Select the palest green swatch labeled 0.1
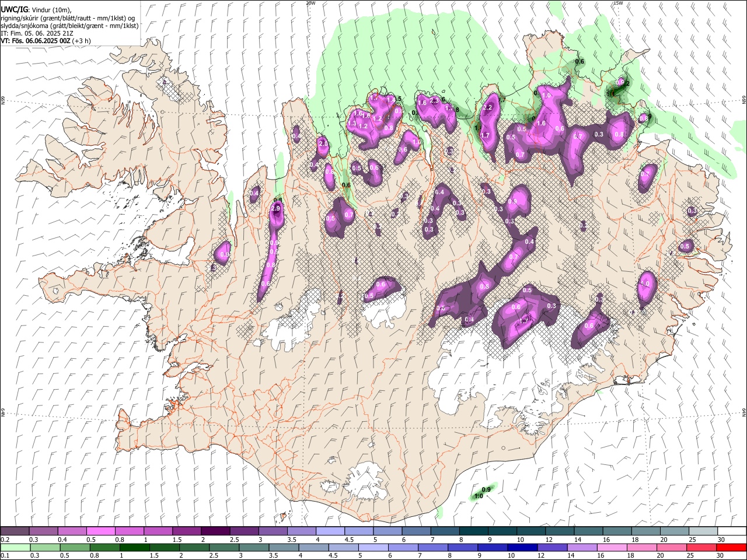This screenshot has height=560, width=747. click(x=15, y=548)
